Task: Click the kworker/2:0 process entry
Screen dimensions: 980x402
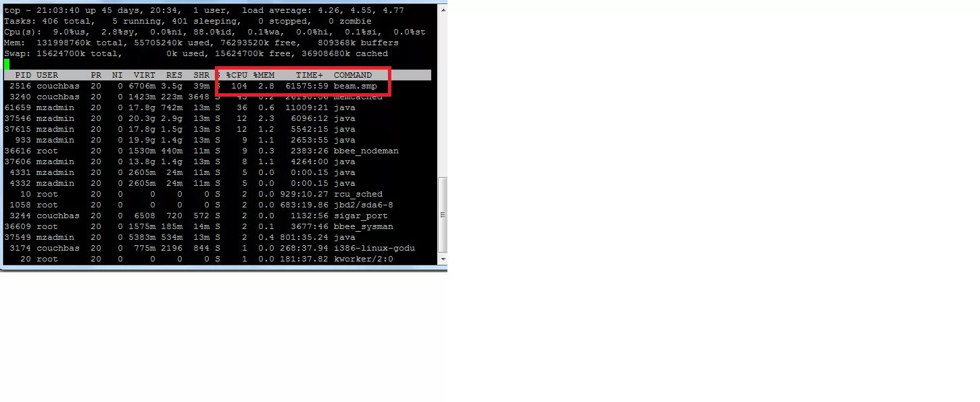Action: (364, 259)
